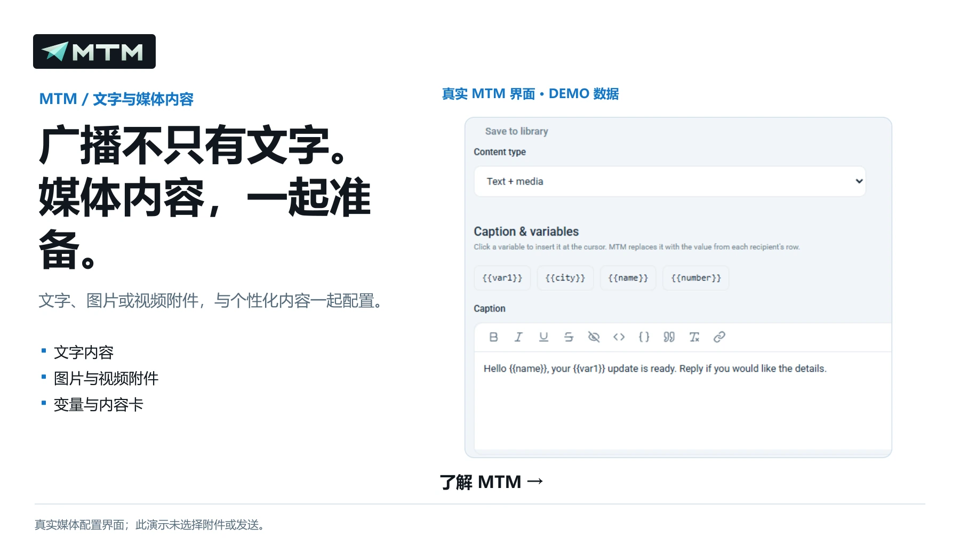Click inside the Caption text area

683,400
